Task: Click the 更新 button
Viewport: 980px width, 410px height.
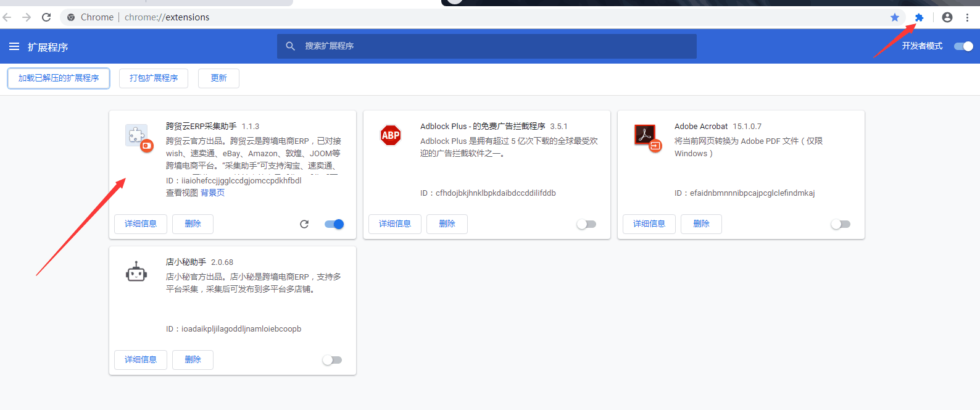Action: point(218,78)
